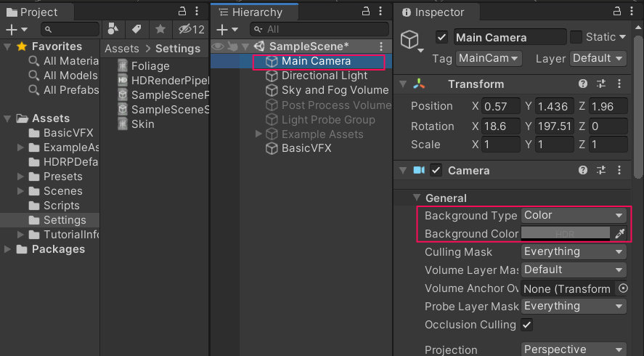Open Camera help reference icon
644x356 pixels.
pos(582,170)
